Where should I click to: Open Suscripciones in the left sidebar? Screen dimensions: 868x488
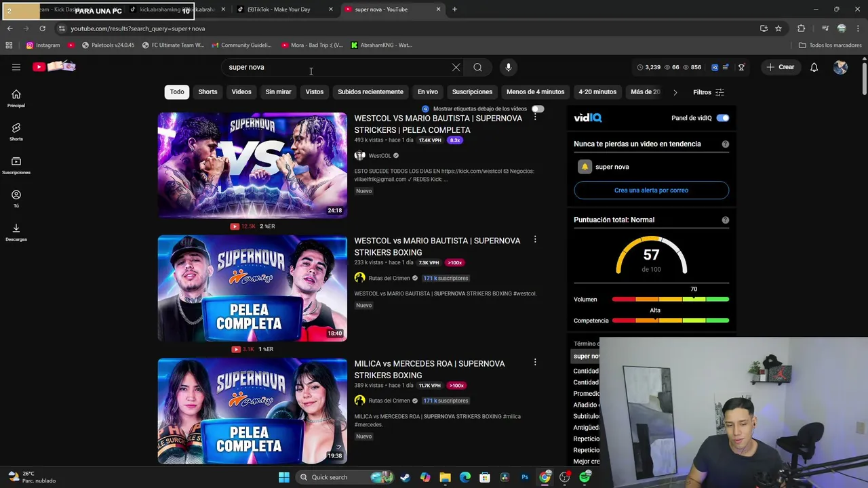(16, 165)
